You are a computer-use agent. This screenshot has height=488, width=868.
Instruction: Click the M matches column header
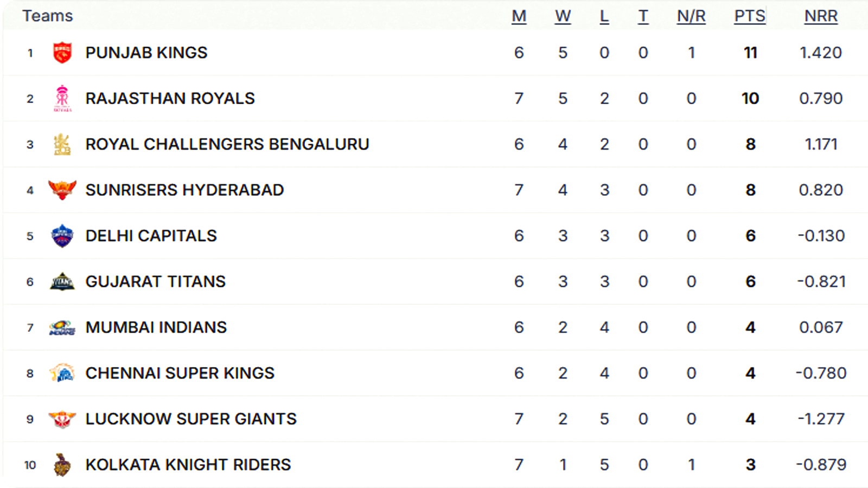519,16
